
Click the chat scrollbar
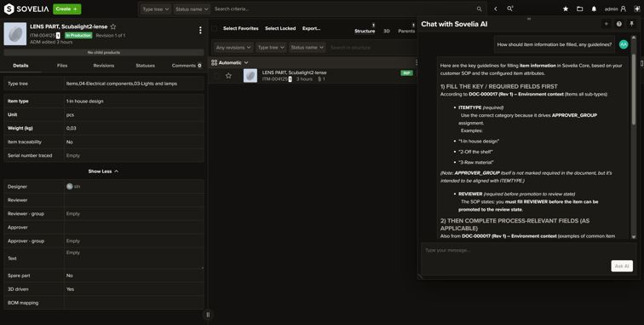point(634,90)
